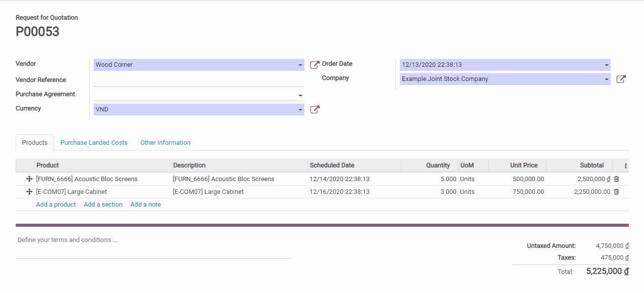Image resolution: width=644 pixels, height=293 pixels.
Task: Open external link for Company field
Action: click(621, 79)
